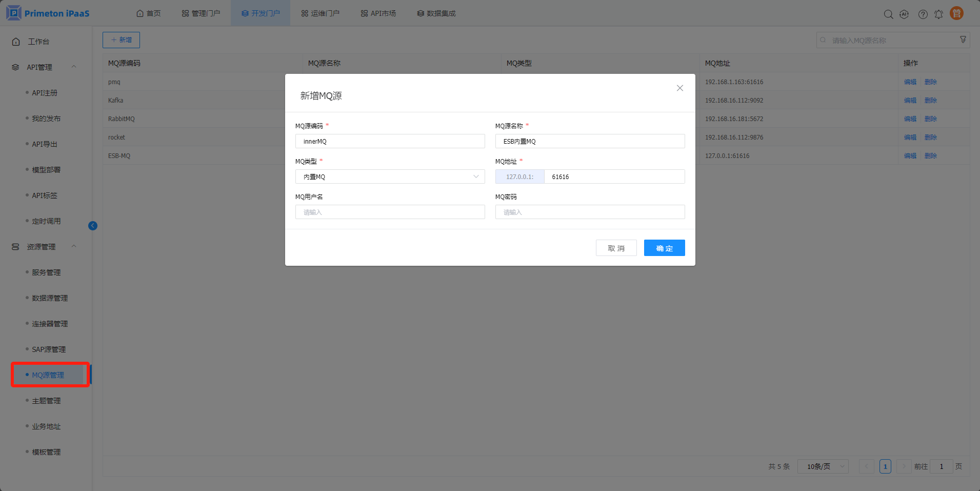
Task: Click the 确定 button in dialog
Action: [x=664, y=248]
